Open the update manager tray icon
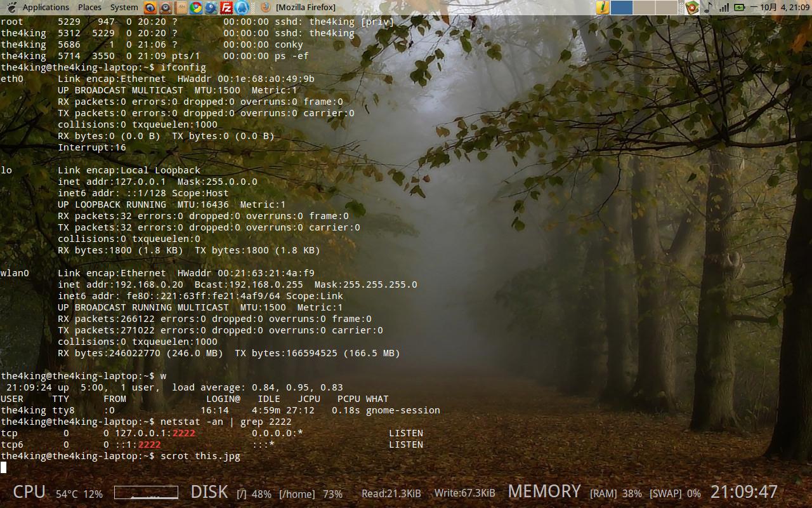This screenshot has height=508, width=812. [x=692, y=8]
